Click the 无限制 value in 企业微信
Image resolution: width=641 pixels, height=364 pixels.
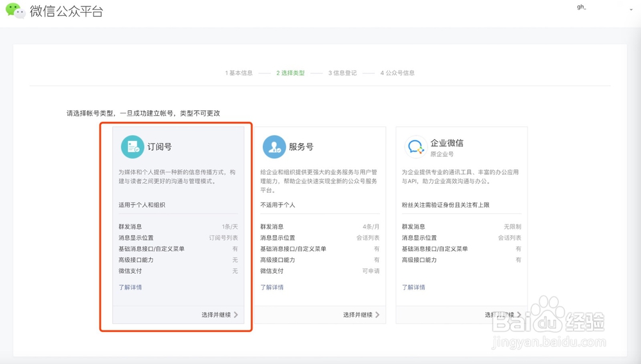(x=513, y=226)
